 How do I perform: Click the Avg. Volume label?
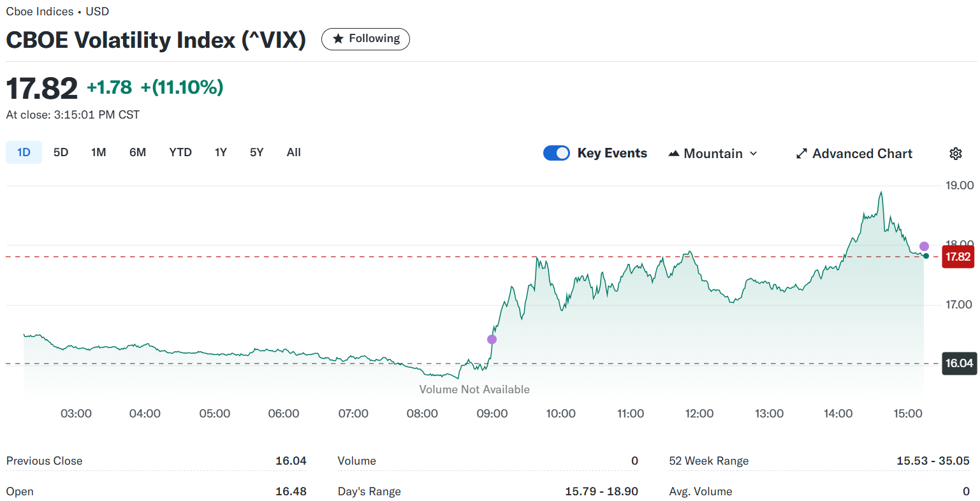(701, 491)
